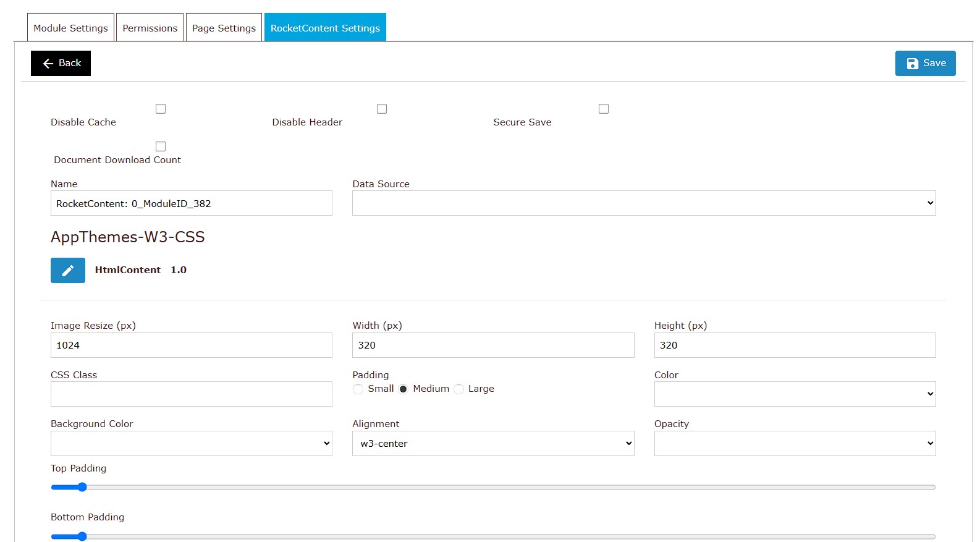Click the AppThemes-W3-CSS heading

pyautogui.click(x=127, y=237)
